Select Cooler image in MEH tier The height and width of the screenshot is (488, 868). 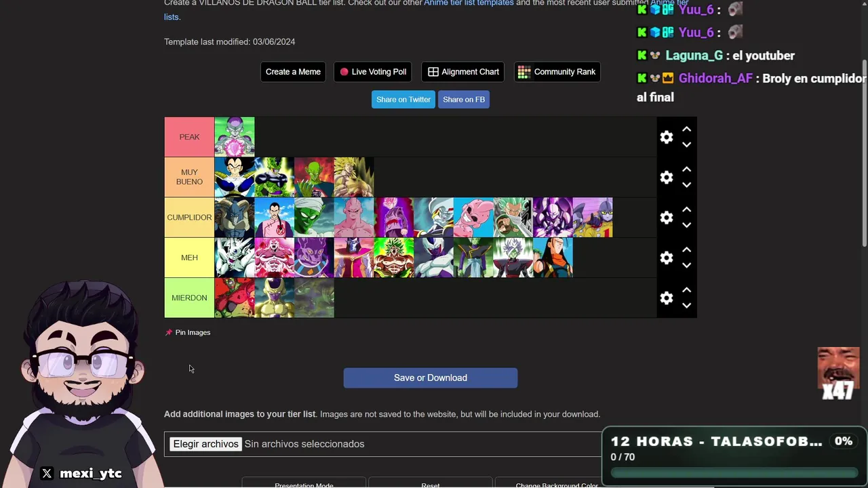click(433, 258)
